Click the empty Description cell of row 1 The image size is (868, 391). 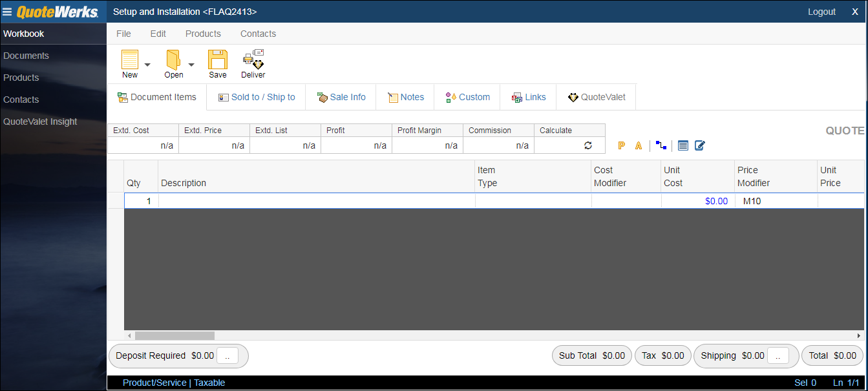coord(317,201)
